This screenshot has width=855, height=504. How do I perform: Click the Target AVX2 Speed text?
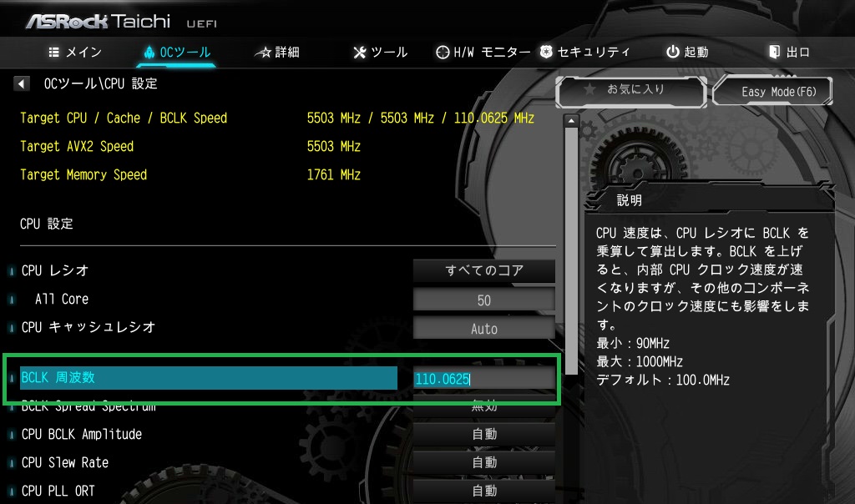point(77,147)
